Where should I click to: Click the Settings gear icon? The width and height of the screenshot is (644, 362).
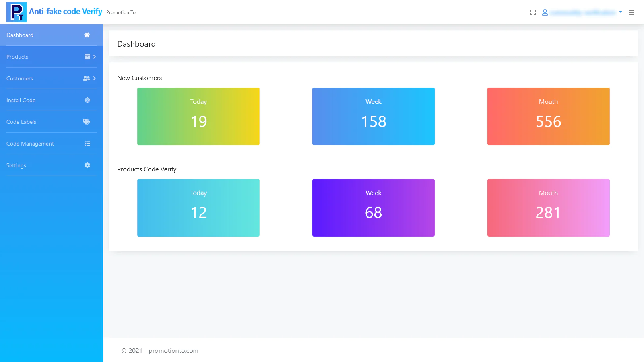(x=87, y=165)
